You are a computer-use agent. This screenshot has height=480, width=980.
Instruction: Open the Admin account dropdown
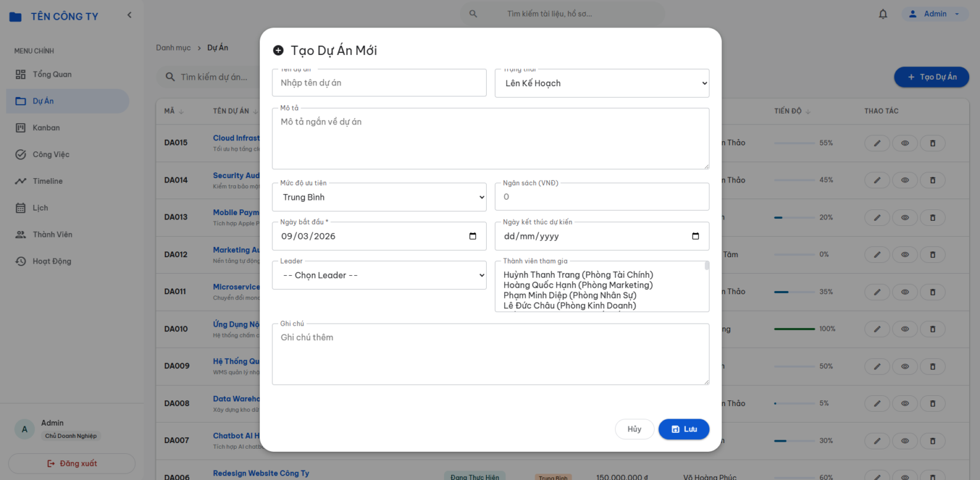(935, 14)
